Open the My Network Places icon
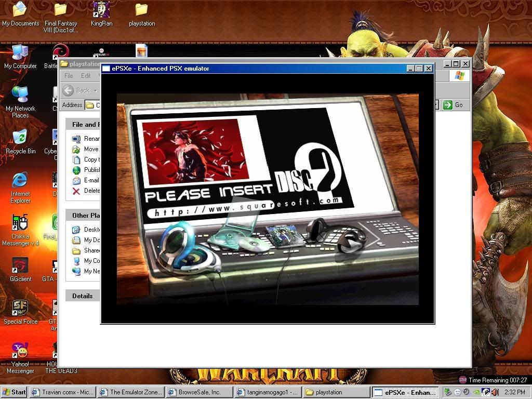Viewport: 532px width, 399px height. (20, 95)
